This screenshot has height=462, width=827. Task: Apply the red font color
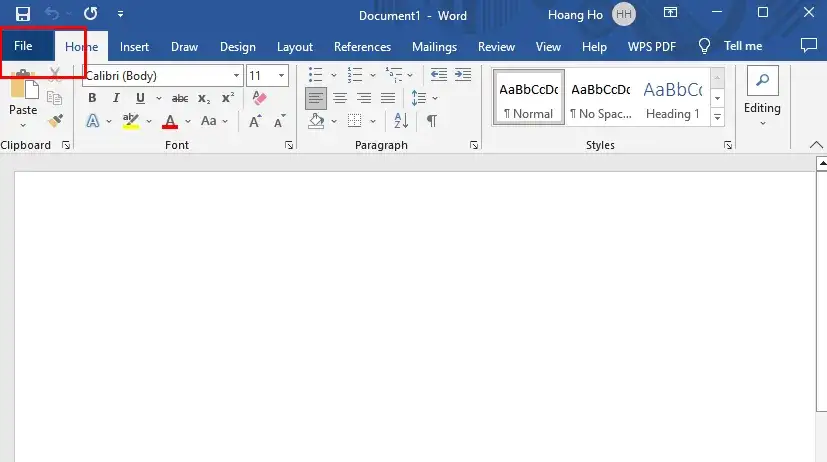click(x=170, y=121)
